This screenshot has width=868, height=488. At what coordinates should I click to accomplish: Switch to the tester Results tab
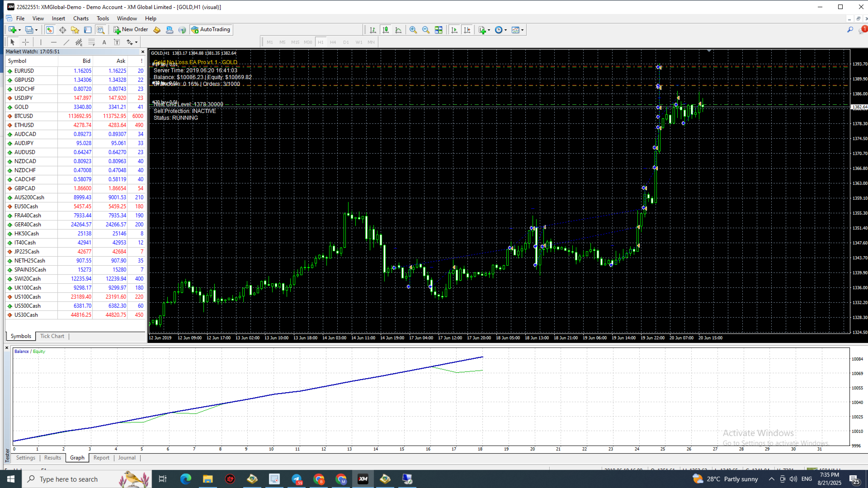pos(52,458)
